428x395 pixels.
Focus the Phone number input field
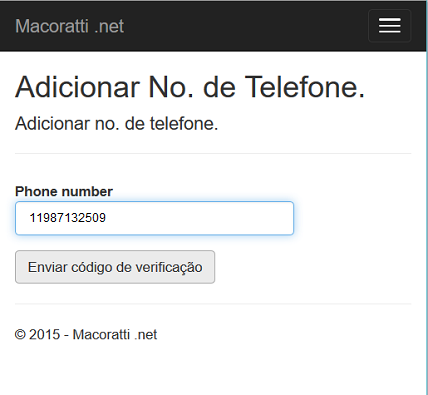pyautogui.click(x=154, y=218)
